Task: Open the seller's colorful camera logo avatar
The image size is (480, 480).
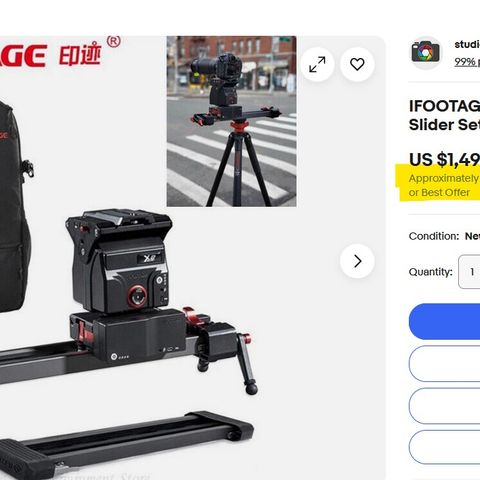Action: (425, 52)
